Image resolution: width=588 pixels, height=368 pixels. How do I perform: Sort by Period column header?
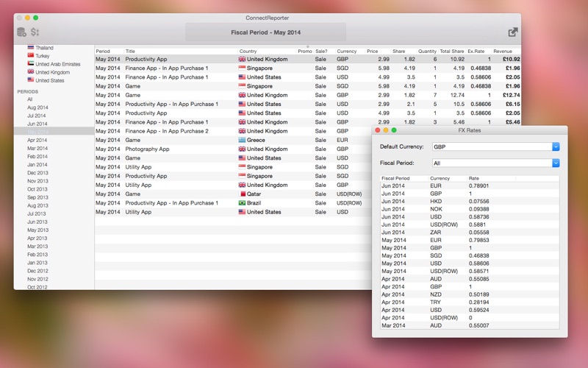[103, 51]
